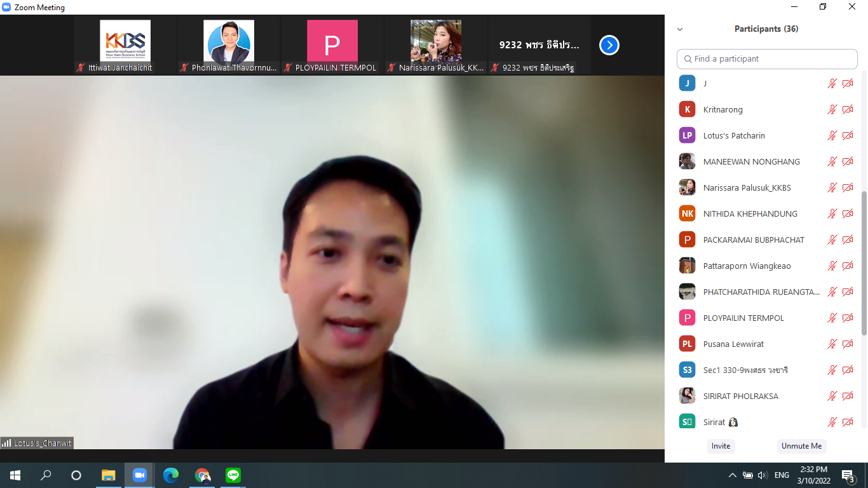Click muted mic icon for PLOYPAILIN TERMPOL row
The width and height of the screenshot is (868, 488).
click(x=832, y=318)
